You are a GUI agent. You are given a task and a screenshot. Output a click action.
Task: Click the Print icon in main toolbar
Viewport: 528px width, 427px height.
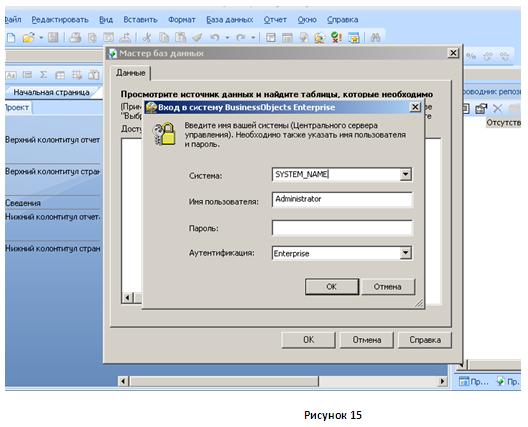75,37
